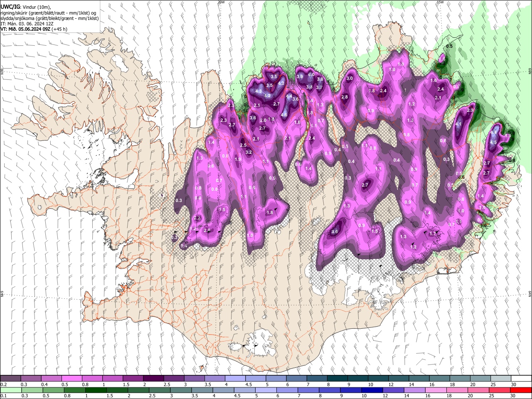This screenshot has height=399, width=532.
Task: Click the '4.6' precipitation value on the map
Action: click(284, 115)
